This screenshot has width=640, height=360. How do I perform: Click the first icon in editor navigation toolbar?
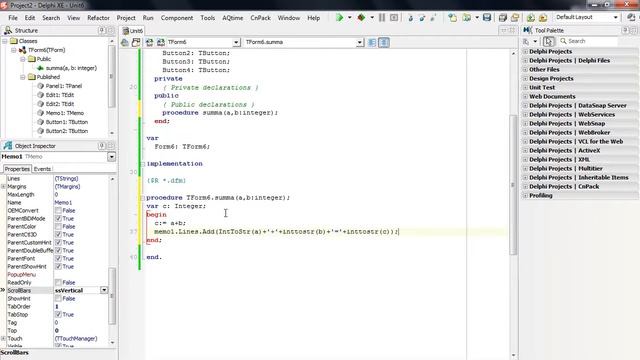(125, 42)
